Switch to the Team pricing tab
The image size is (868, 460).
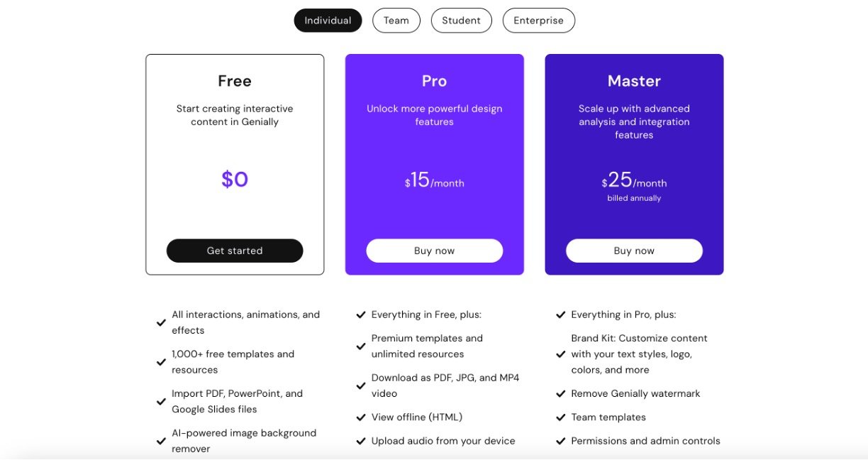pos(396,21)
